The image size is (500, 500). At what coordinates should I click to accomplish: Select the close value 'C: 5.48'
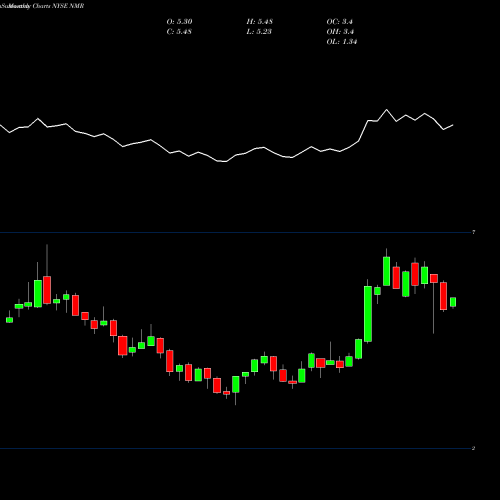tap(179, 32)
